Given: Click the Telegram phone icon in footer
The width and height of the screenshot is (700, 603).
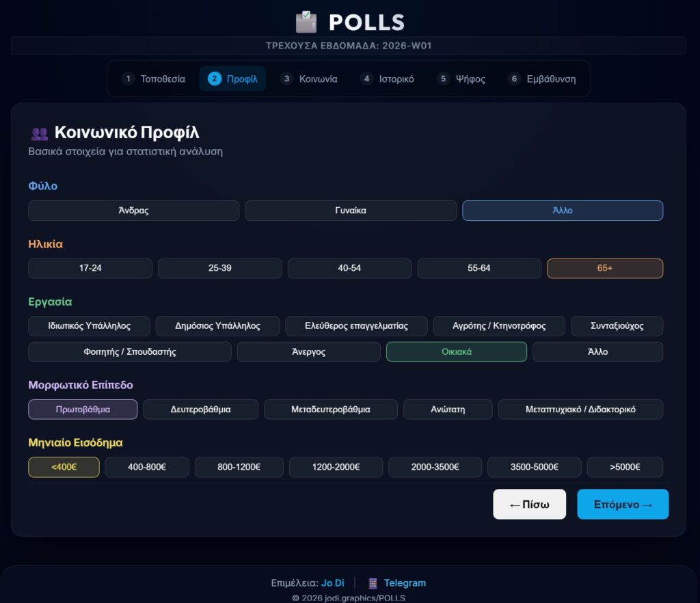Looking at the screenshot, I should 373,583.
